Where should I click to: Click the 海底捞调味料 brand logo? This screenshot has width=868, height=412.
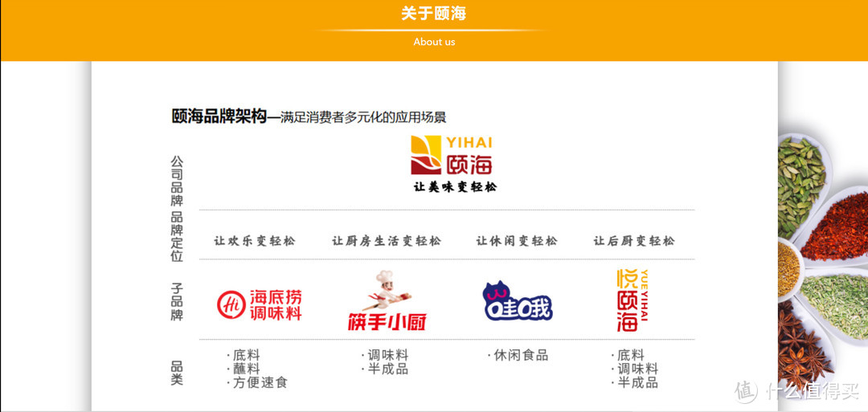(x=260, y=304)
